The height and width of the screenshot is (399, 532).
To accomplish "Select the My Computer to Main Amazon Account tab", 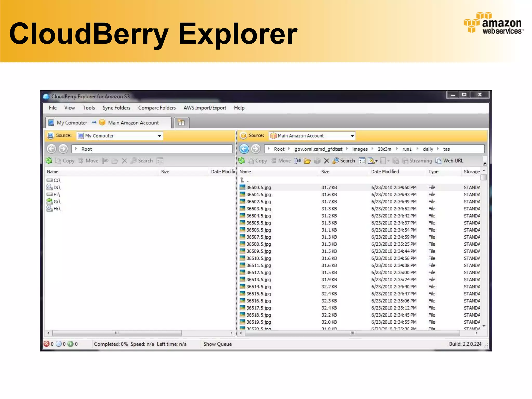I will coord(108,123).
